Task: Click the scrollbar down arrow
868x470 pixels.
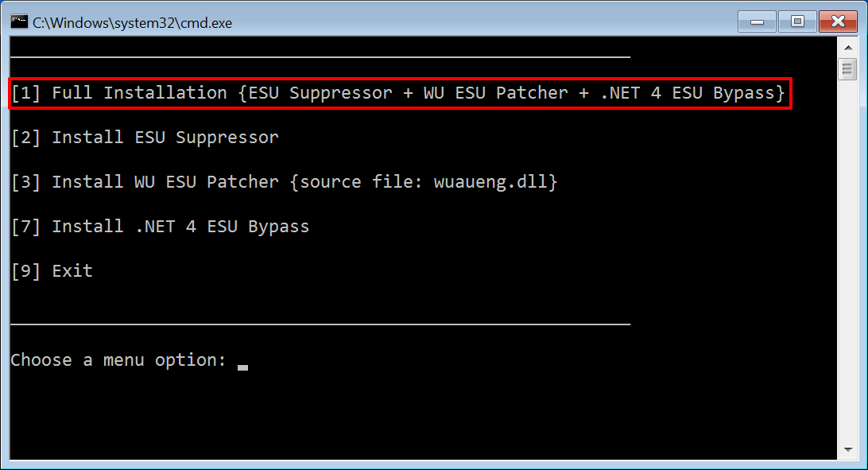Action: tap(847, 449)
